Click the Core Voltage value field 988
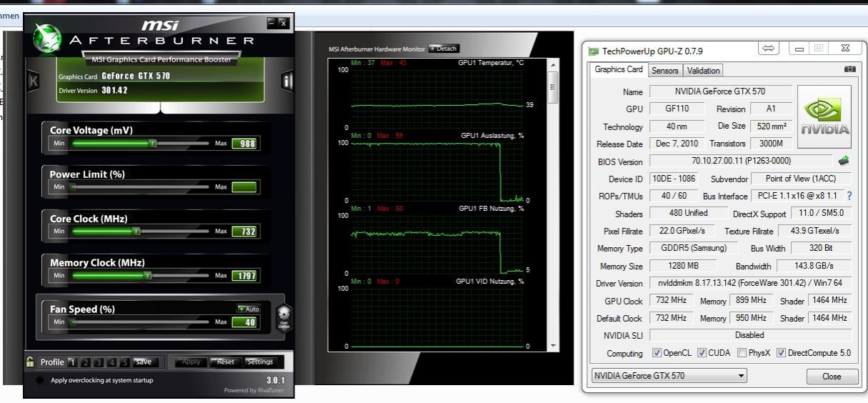Viewport: 868px width, 403px height. [x=244, y=144]
